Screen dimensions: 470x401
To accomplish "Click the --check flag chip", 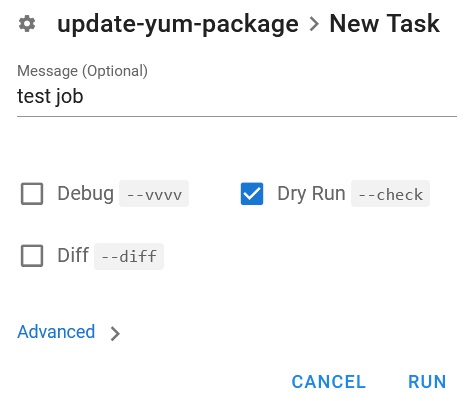I will [x=390, y=194].
